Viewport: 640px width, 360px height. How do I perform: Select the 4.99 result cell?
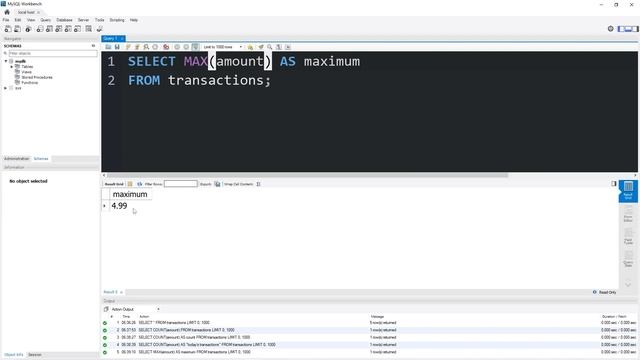pyautogui.click(x=119, y=206)
